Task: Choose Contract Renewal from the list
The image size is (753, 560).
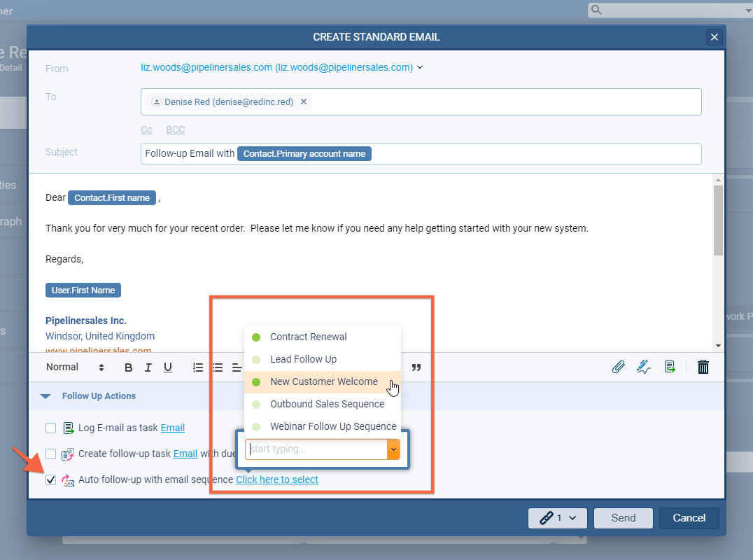Action: 308,337
